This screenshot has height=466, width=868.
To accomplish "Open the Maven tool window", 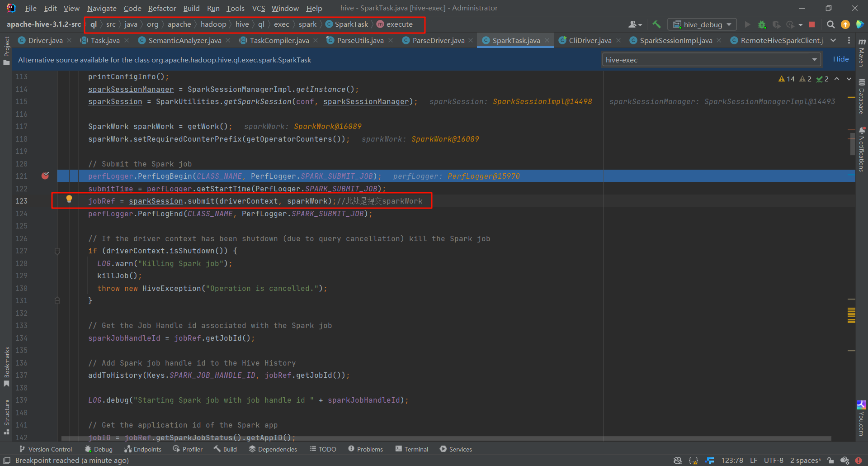I will pos(862,53).
